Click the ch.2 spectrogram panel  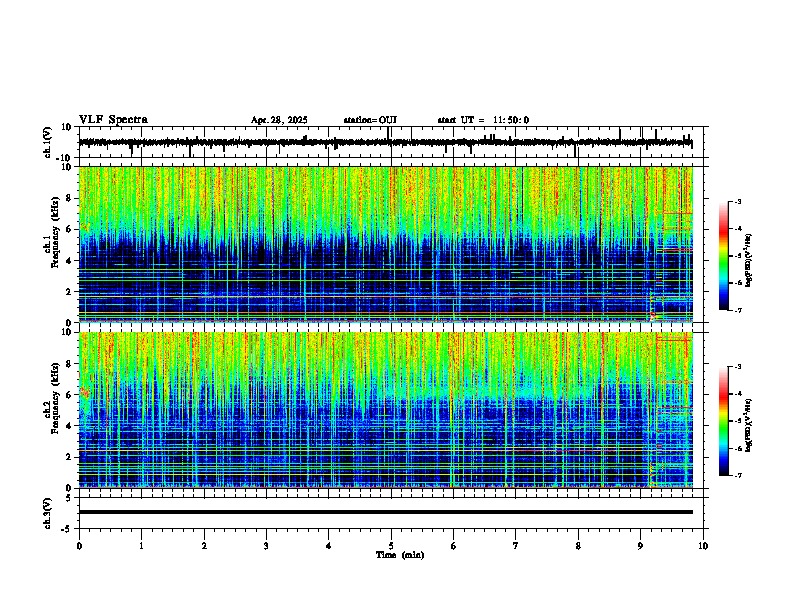pyautogui.click(x=385, y=410)
